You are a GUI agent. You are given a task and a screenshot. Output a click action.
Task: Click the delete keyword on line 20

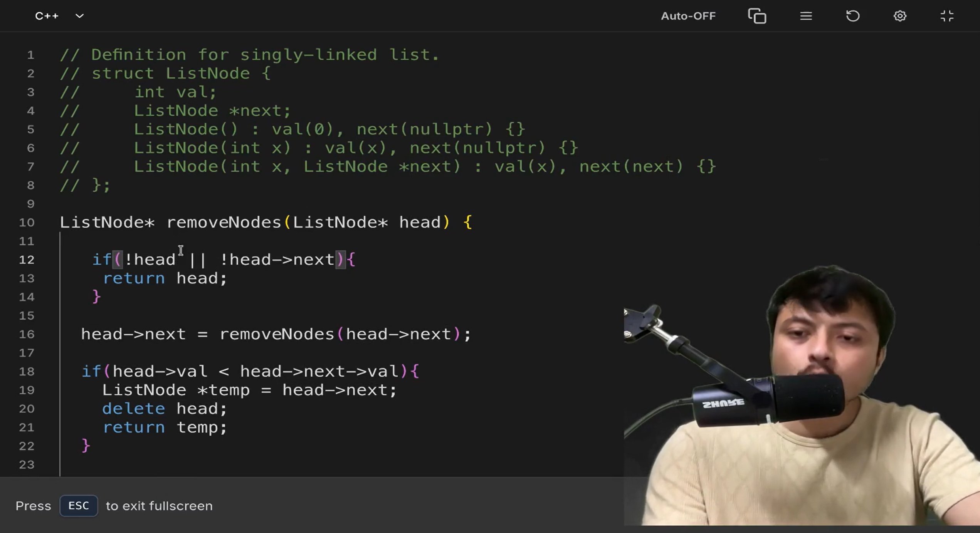[x=133, y=409]
